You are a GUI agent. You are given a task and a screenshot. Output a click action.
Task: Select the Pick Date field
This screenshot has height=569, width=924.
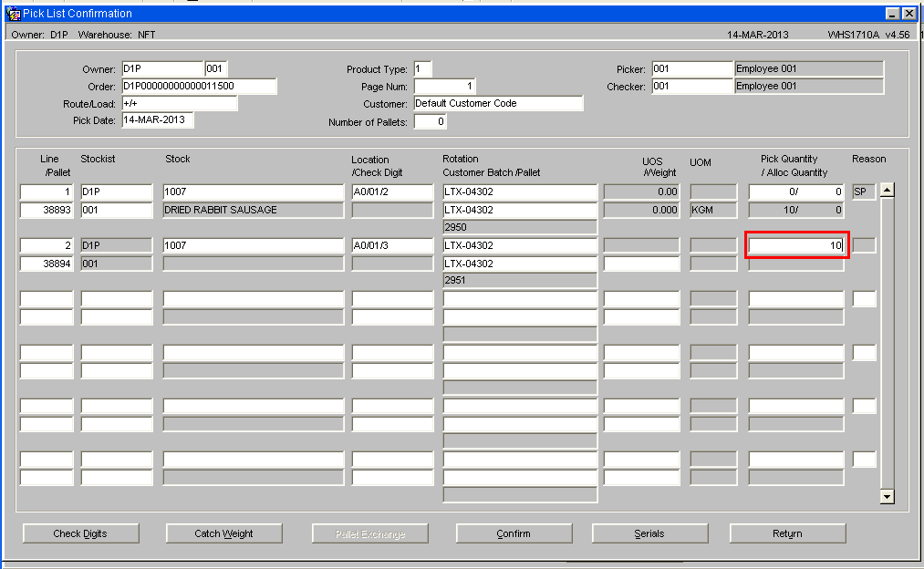157,120
